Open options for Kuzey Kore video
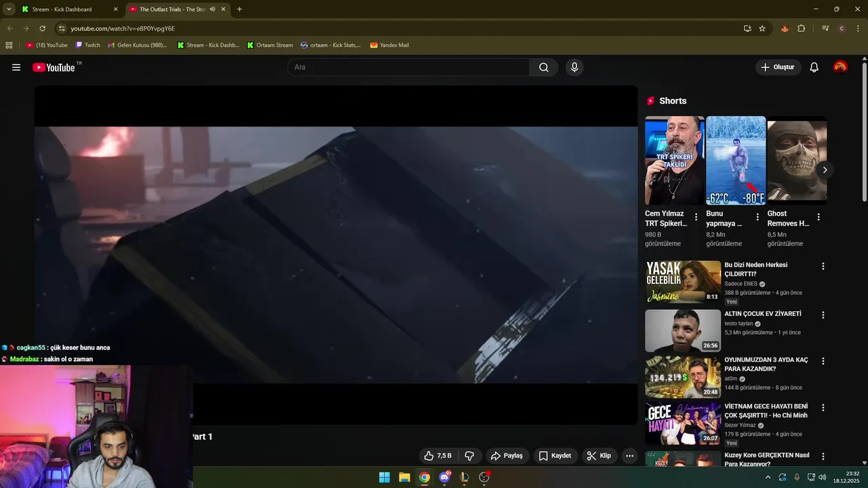This screenshot has height=488, width=868. click(x=823, y=456)
